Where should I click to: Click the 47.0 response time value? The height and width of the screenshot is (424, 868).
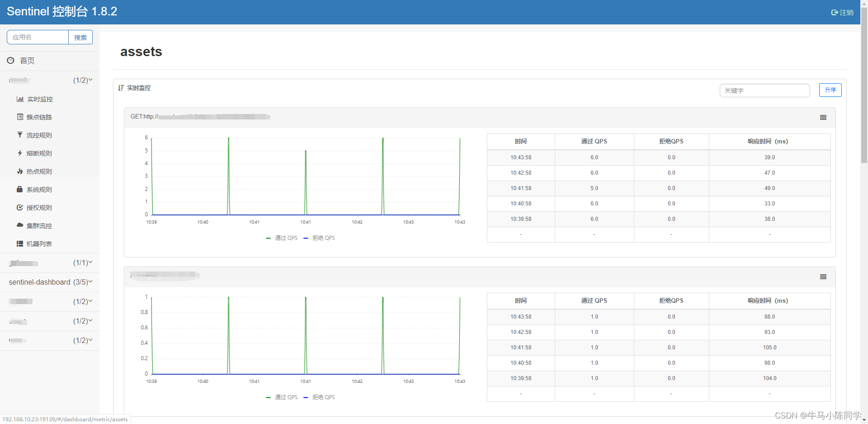[x=769, y=173]
